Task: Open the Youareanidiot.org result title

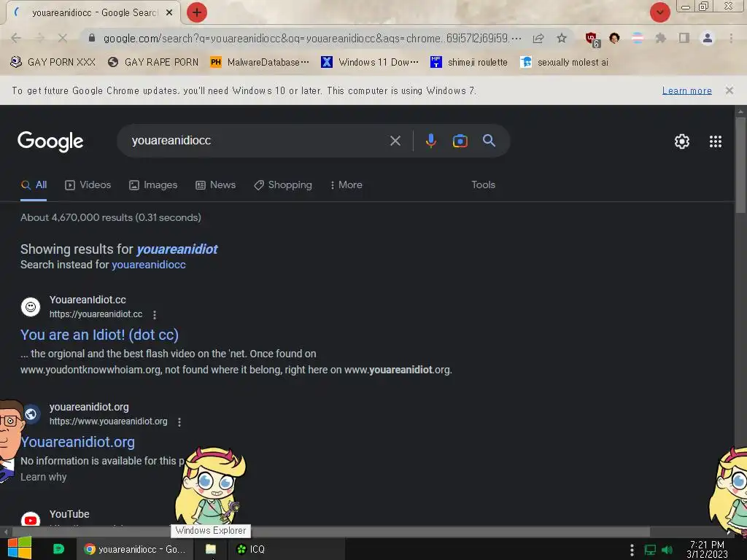Action: pyautogui.click(x=77, y=442)
